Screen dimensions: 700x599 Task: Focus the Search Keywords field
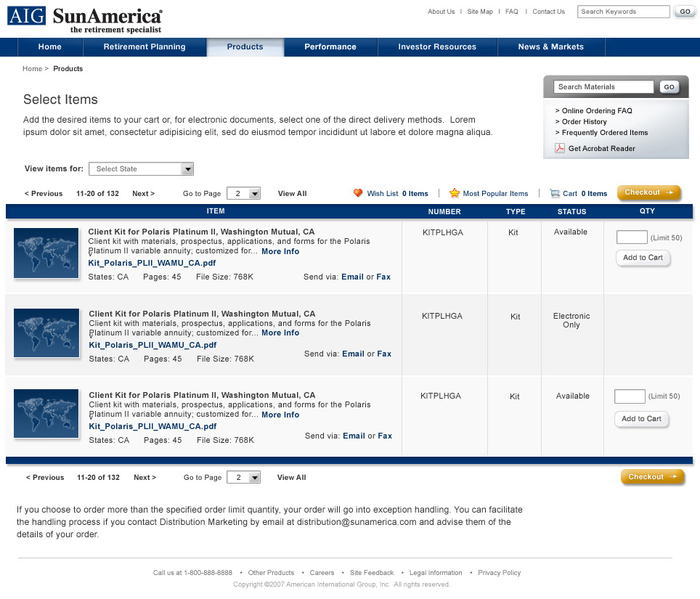(623, 12)
